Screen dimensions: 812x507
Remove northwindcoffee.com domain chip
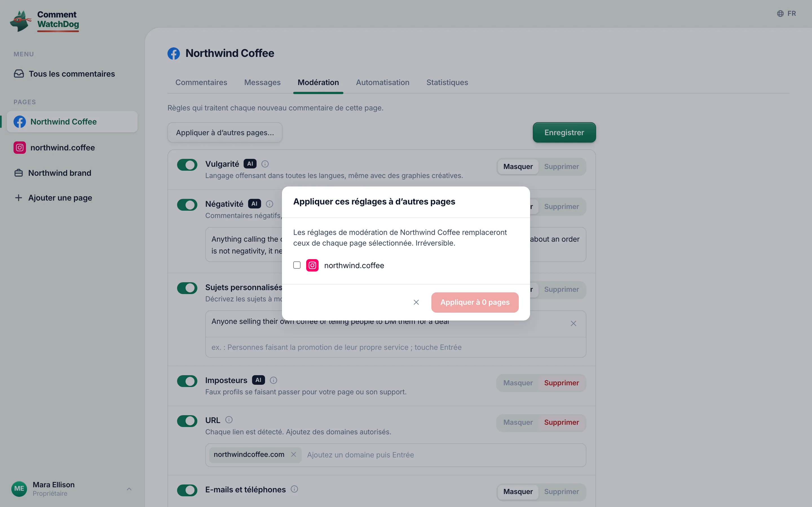(294, 454)
